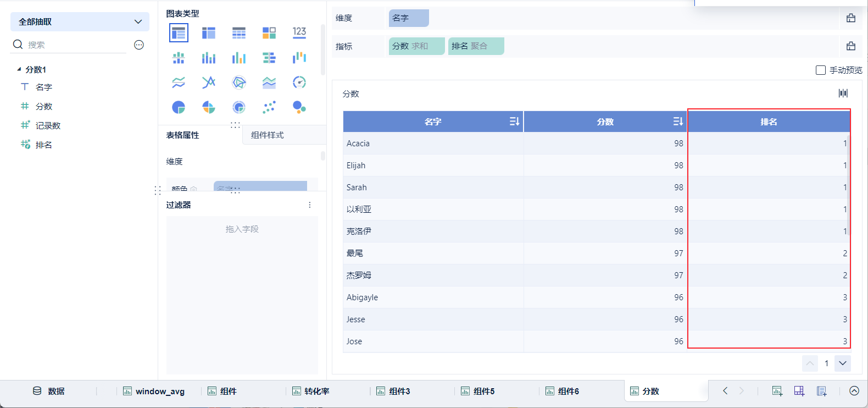Viewport: 868px width, 408px height.
Task: Click the 拖入字段 filter drop area
Action: pyautogui.click(x=242, y=295)
